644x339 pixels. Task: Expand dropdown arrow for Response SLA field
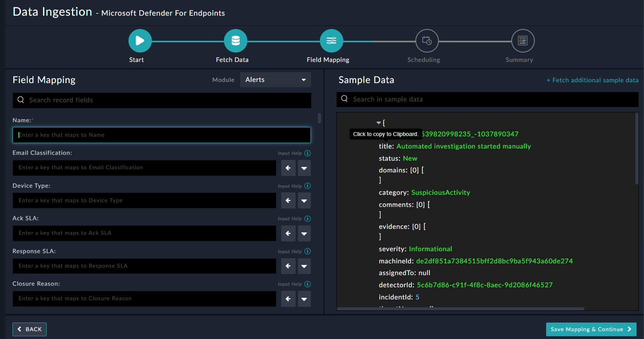click(304, 266)
